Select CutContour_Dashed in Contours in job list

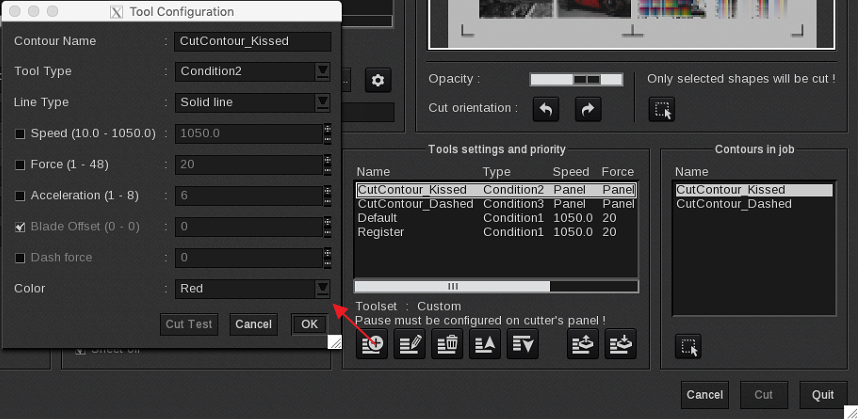pos(733,204)
